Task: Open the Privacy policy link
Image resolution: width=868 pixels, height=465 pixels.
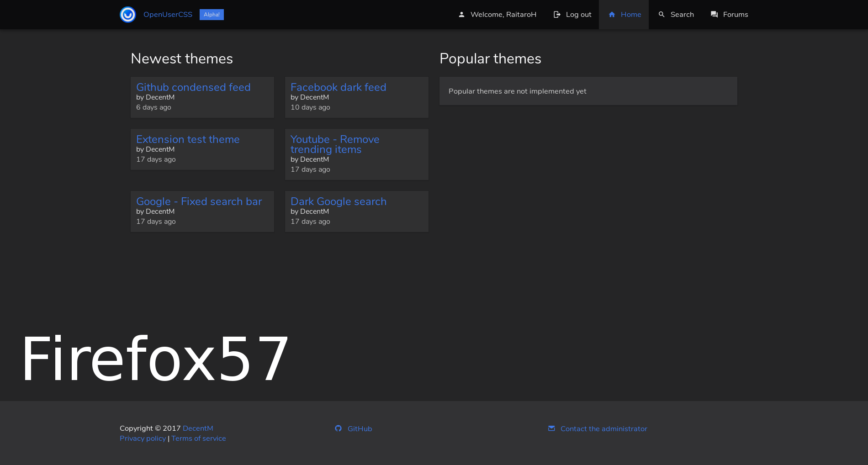Action: tap(143, 439)
